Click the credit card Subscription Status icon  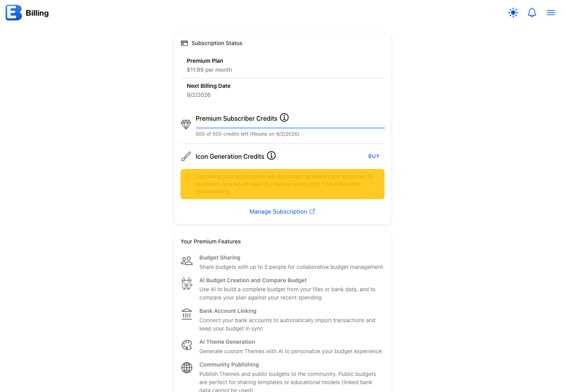point(184,43)
